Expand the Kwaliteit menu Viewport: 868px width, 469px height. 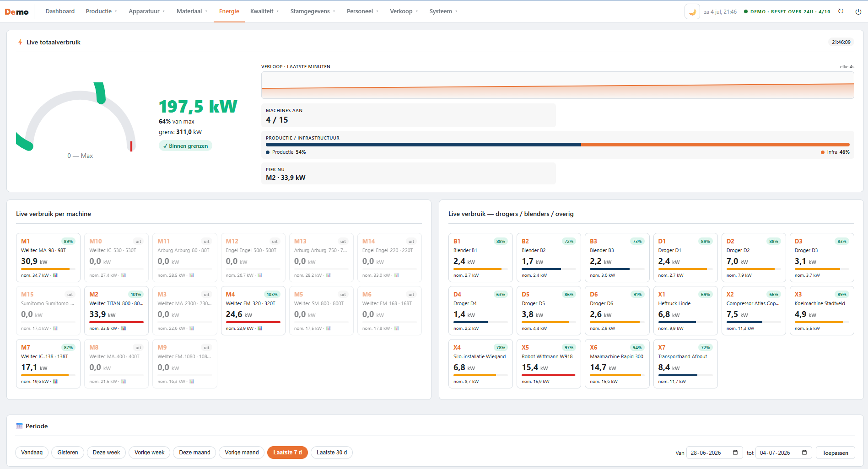click(x=264, y=11)
